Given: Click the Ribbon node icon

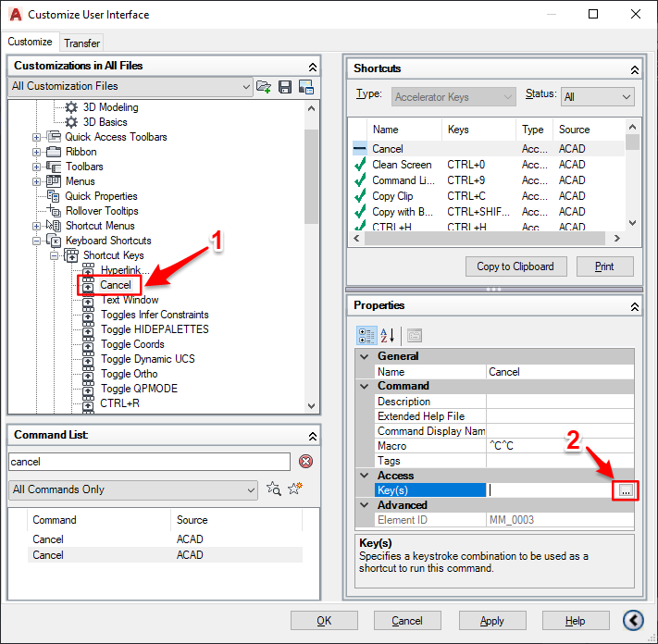Looking at the screenshot, I should [x=54, y=152].
